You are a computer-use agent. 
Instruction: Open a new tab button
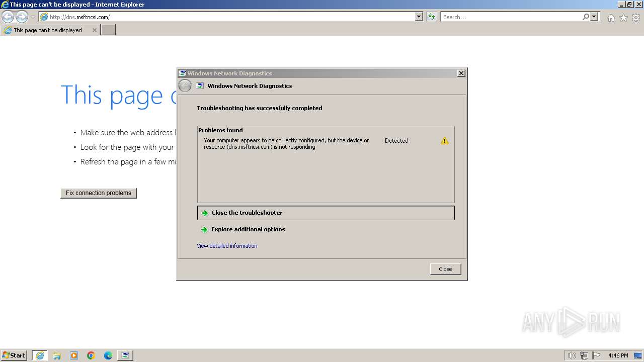click(x=108, y=30)
